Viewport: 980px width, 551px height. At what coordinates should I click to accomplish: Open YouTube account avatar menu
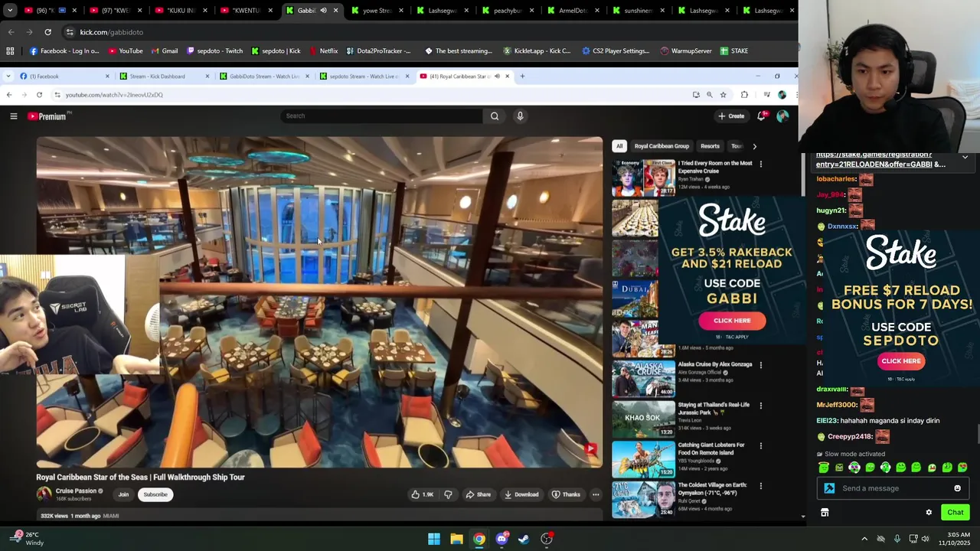(782, 116)
